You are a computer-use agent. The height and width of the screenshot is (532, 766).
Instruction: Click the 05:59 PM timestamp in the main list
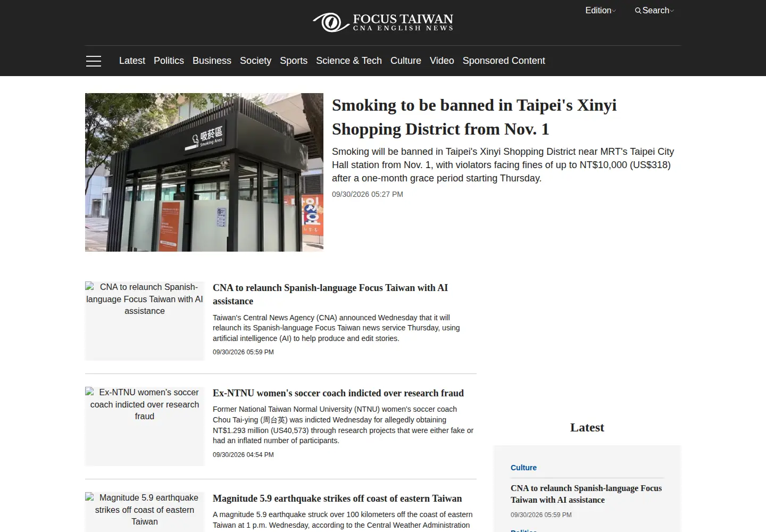click(x=243, y=352)
